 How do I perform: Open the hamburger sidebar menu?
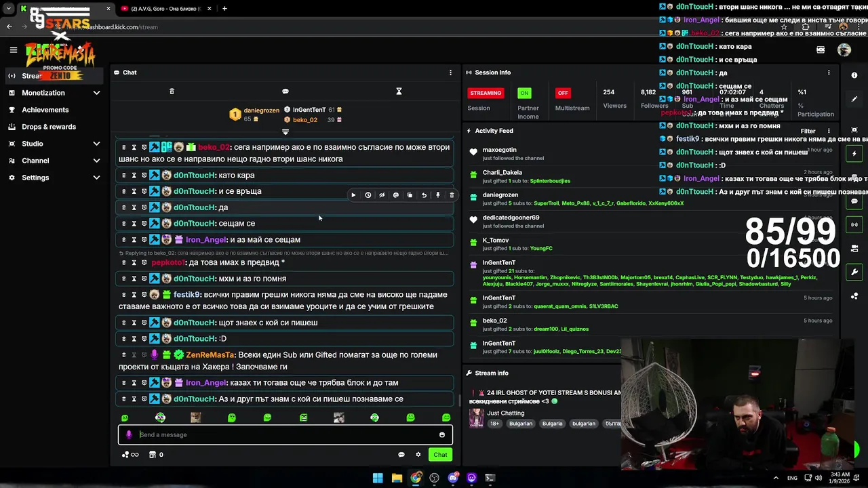13,49
